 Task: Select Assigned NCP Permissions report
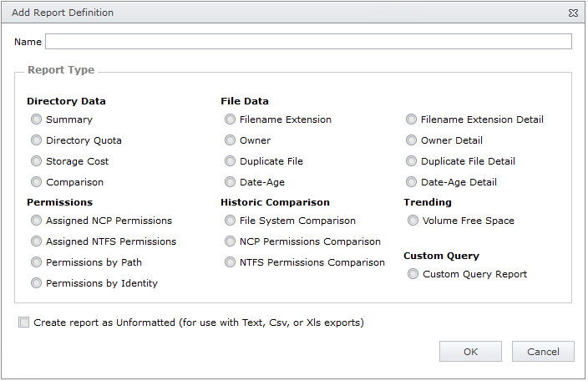36,221
